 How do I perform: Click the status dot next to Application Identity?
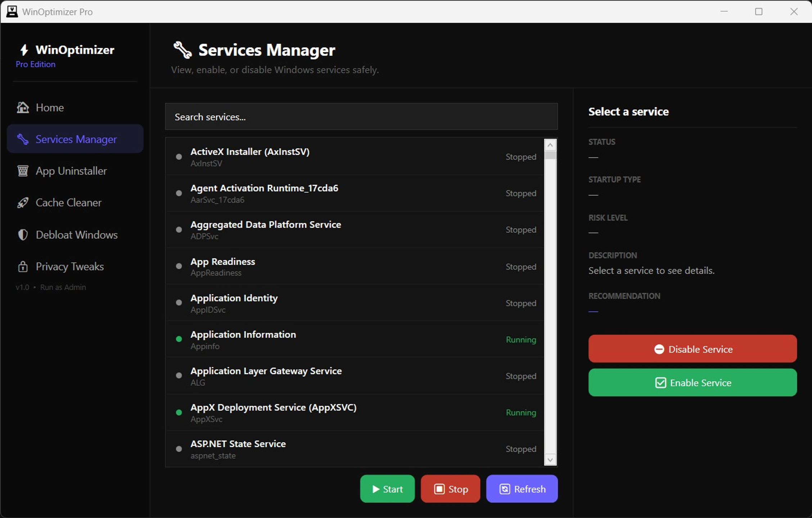pyautogui.click(x=179, y=303)
